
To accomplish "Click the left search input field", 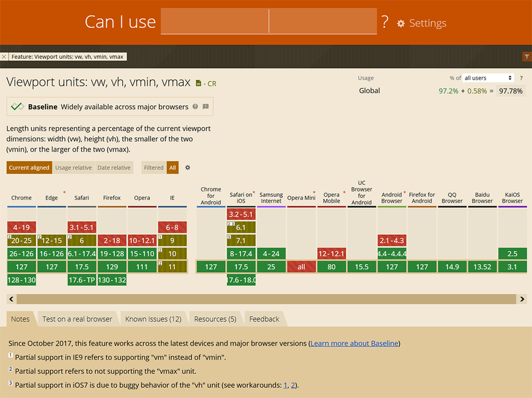I will (x=215, y=21).
